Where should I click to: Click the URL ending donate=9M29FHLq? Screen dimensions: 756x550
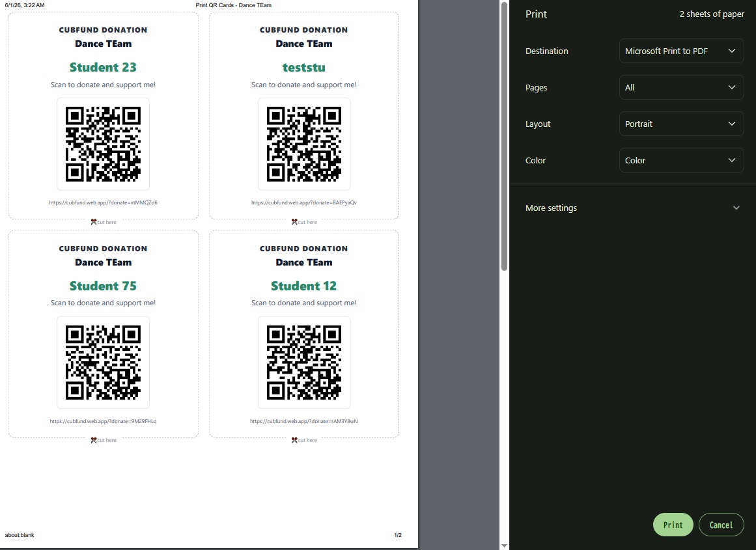pyautogui.click(x=103, y=421)
